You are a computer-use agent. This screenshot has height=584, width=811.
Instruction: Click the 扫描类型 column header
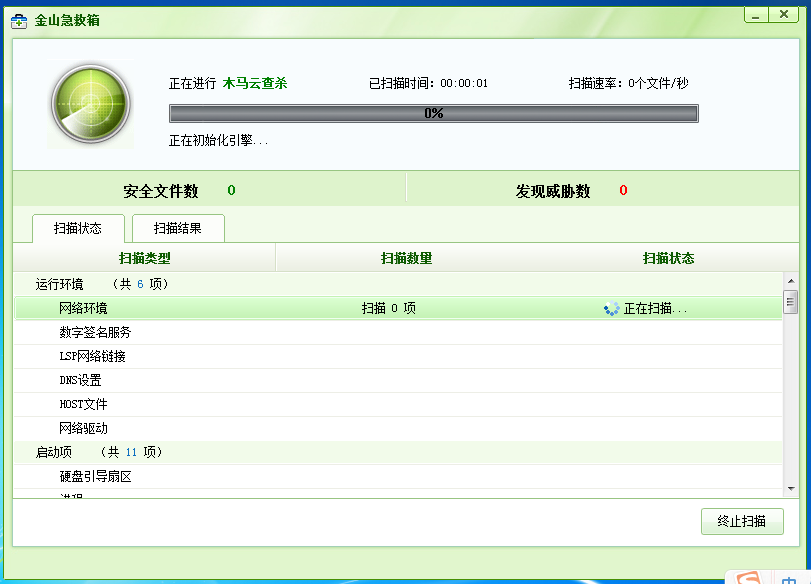145,258
